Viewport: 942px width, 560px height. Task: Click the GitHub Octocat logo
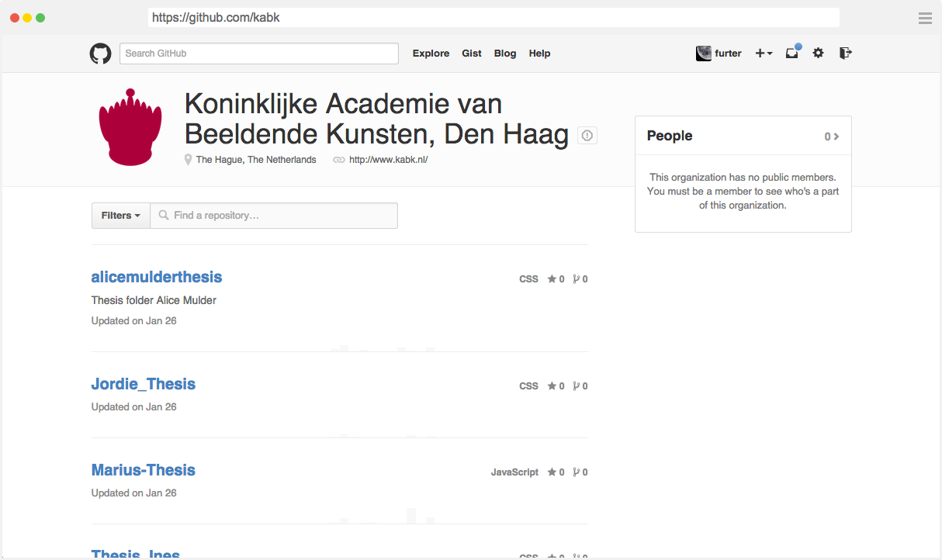[x=100, y=54]
